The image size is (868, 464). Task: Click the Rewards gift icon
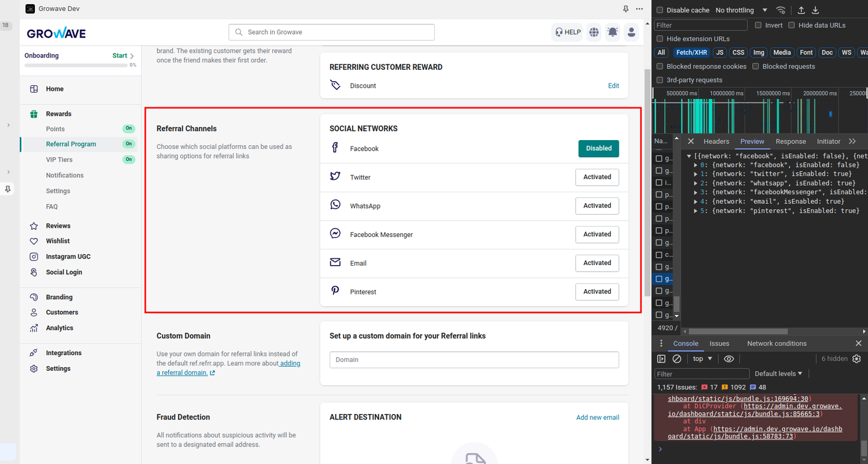(34, 114)
